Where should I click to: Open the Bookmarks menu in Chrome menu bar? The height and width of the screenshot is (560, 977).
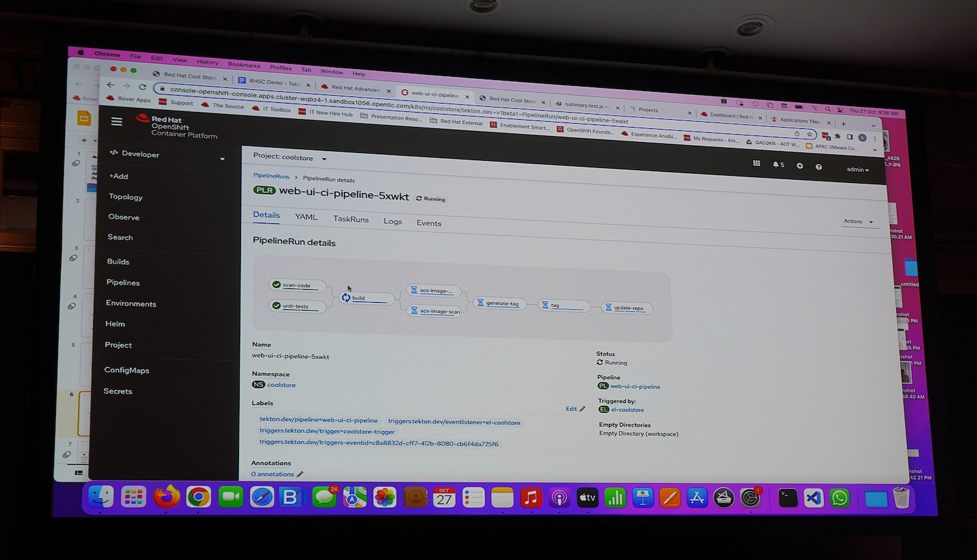point(244,64)
